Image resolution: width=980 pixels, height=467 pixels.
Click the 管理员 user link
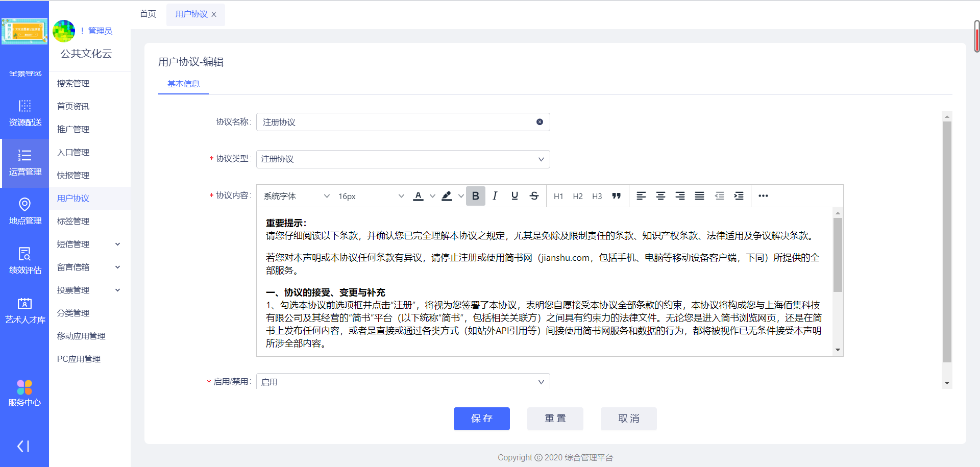pyautogui.click(x=100, y=31)
